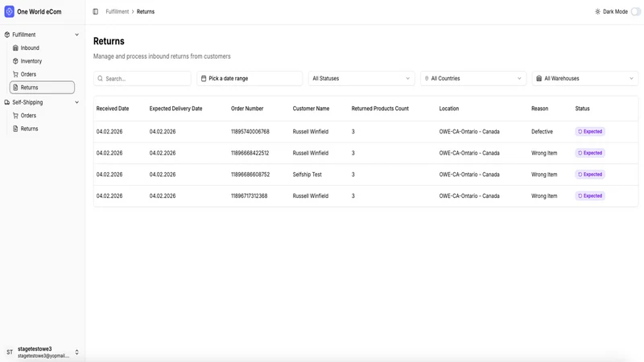
Task: Click the location pin icon in countries filter
Action: pos(427,78)
